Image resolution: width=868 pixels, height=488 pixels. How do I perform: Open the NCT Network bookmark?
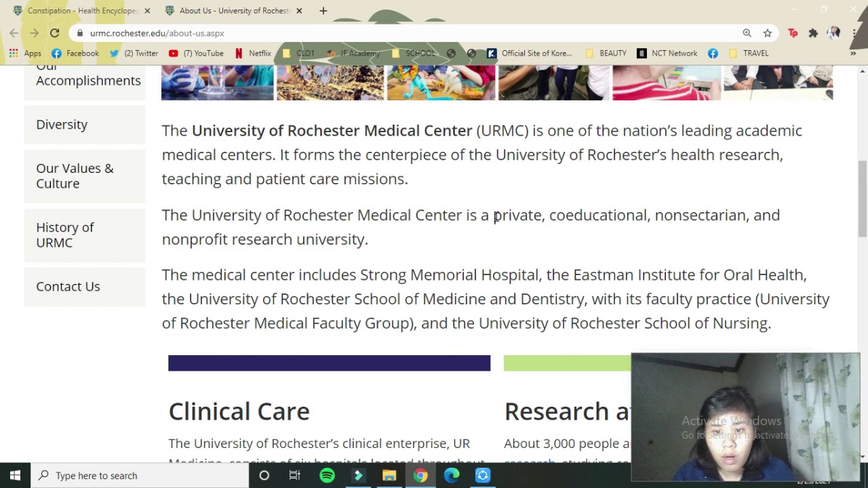pos(667,53)
